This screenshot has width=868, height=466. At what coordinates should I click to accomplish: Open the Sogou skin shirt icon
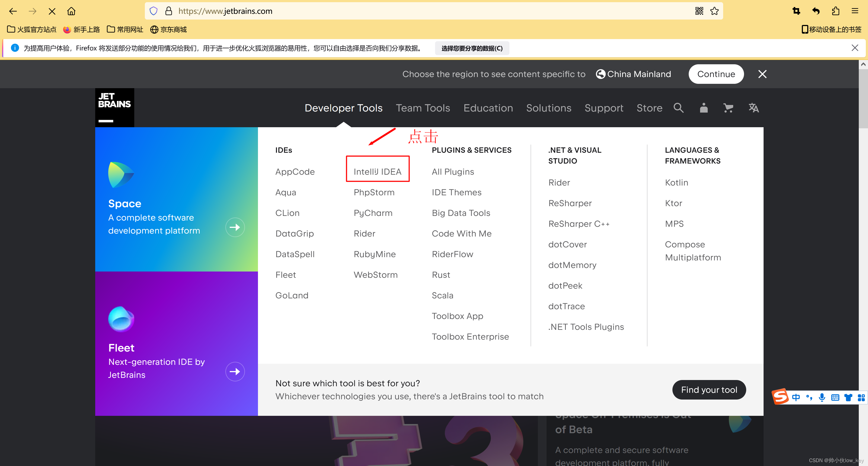tap(848, 397)
